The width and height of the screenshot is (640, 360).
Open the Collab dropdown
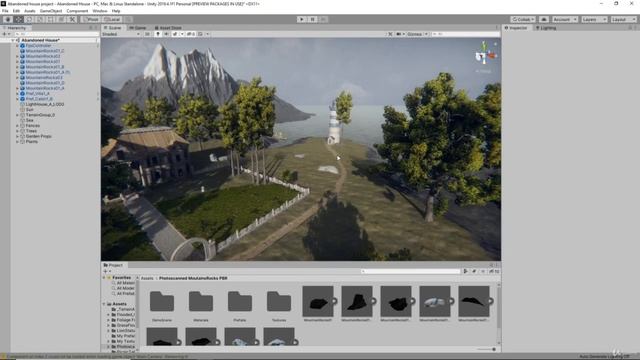pos(523,19)
